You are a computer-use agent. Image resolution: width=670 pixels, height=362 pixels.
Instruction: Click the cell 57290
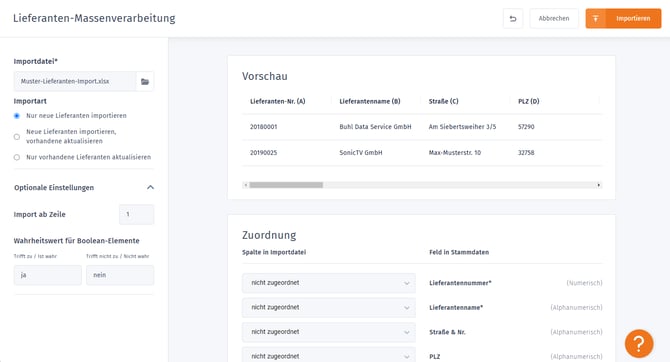pos(526,127)
